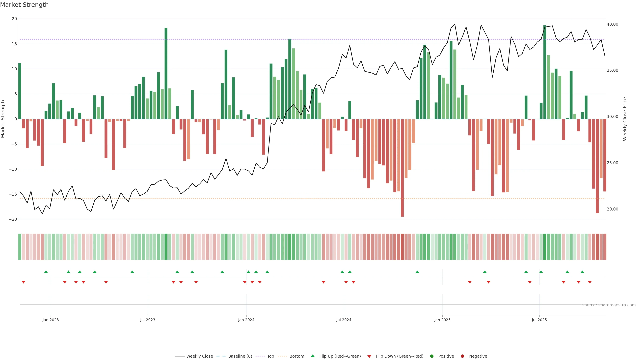644x362 pixels.
Task: Click the Jul 2025 x-axis label
Action: [539, 320]
